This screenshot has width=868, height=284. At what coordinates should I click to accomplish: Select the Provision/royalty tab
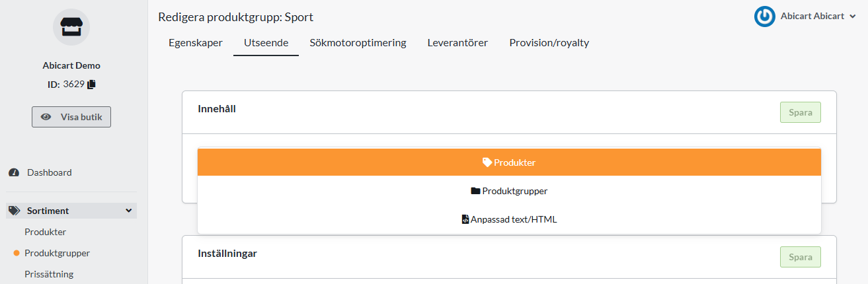click(x=549, y=43)
